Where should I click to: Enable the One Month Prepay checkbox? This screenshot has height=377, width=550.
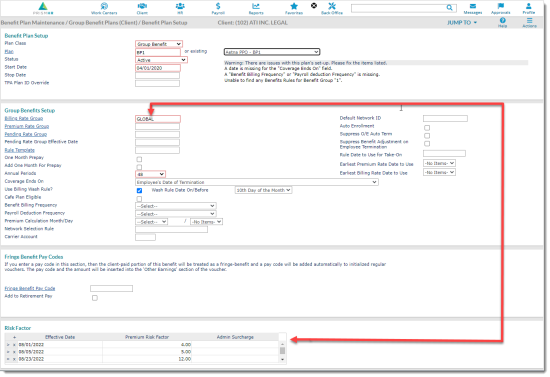point(139,159)
